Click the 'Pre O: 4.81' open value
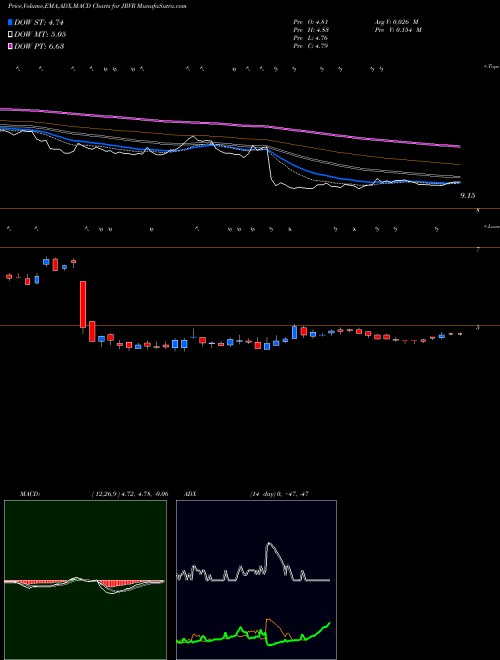The width and height of the screenshot is (500, 660). coord(311,22)
